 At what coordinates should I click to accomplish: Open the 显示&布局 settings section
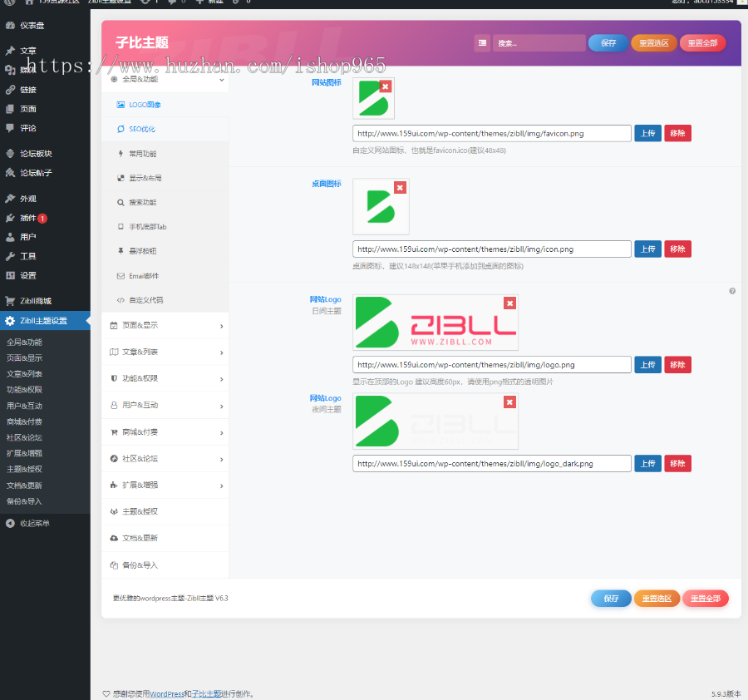point(165,178)
